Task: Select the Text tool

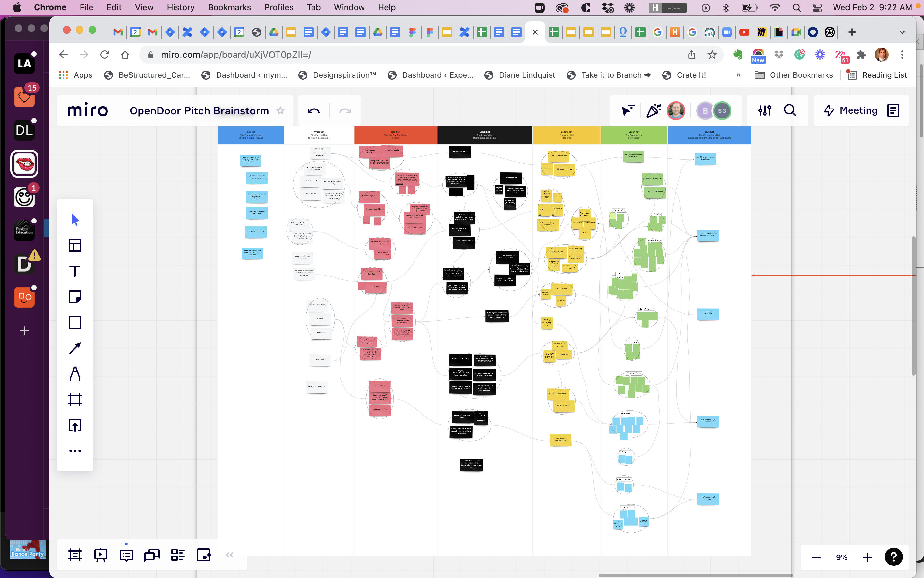Action: (x=75, y=271)
